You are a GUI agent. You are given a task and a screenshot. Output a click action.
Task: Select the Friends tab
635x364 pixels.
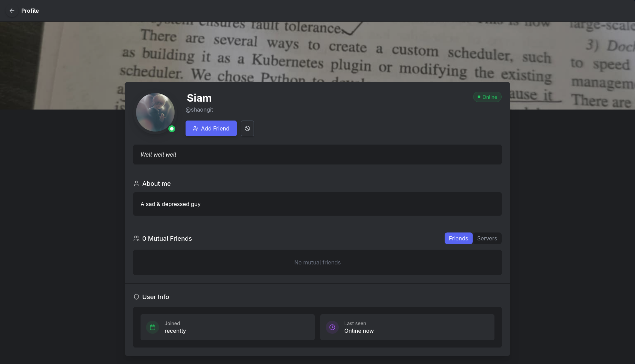click(458, 238)
